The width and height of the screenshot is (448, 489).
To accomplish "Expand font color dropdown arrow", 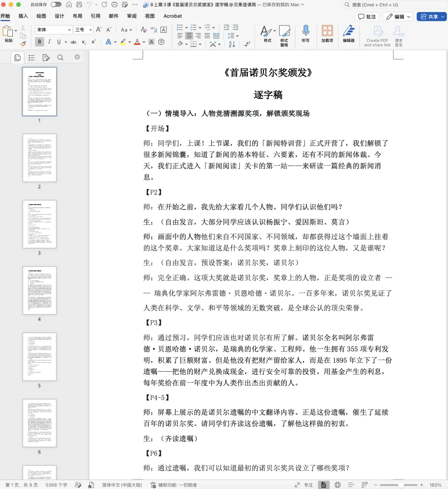I will click(144, 42).
